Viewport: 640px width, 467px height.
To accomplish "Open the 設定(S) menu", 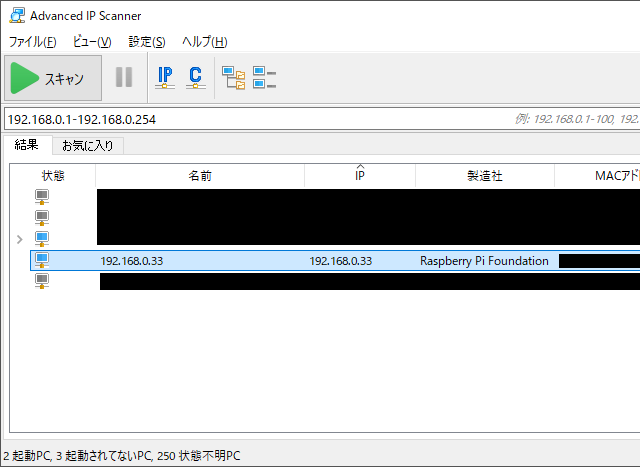I will click(x=147, y=42).
